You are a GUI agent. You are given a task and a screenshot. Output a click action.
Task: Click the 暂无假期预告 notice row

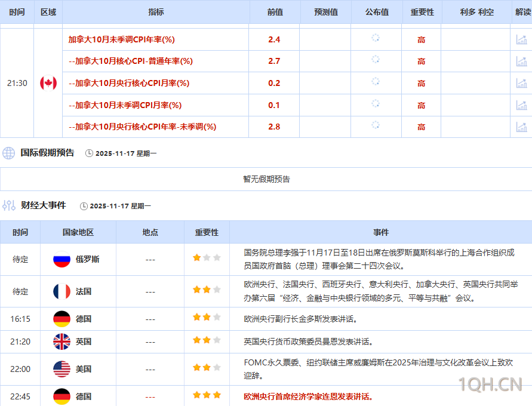coord(266,179)
